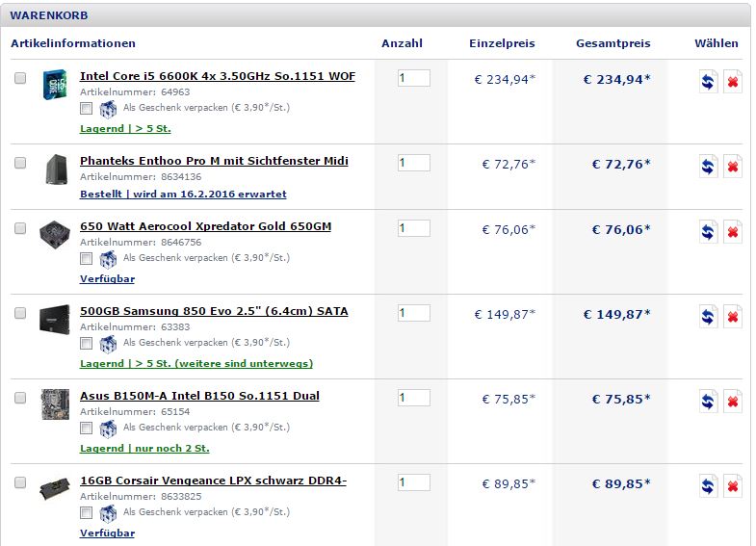756x546 pixels.
Task: Click gift icon for Intel Core i5
Action: click(x=108, y=109)
